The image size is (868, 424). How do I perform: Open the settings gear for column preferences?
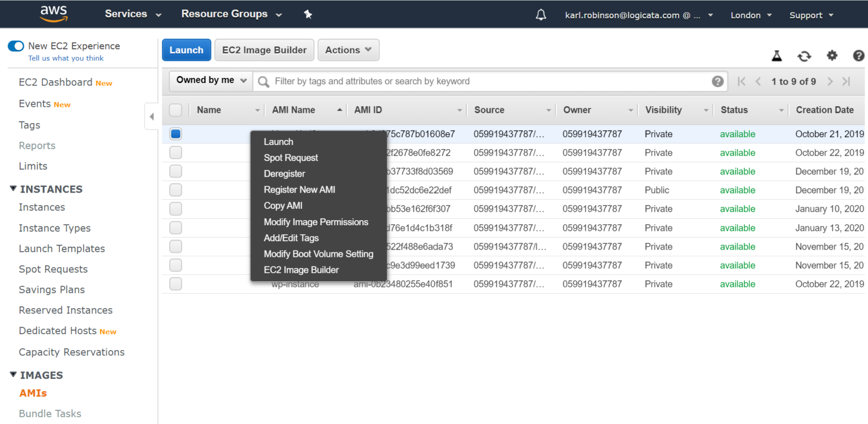(831, 56)
